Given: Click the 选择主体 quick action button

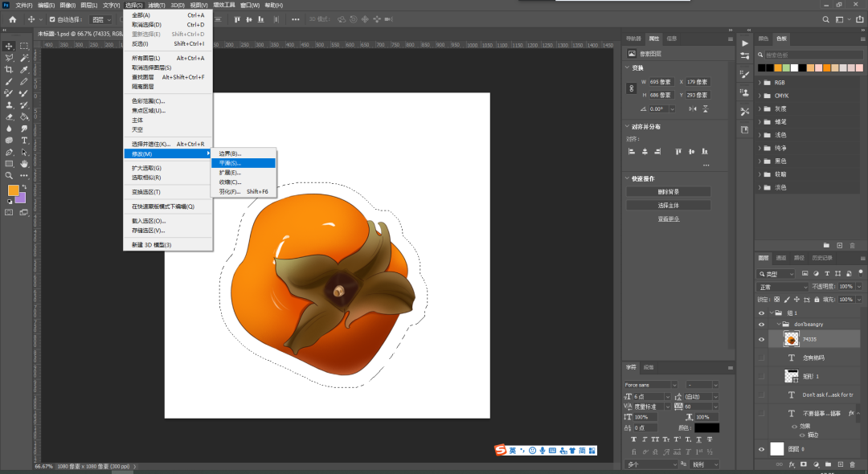Looking at the screenshot, I should coord(668,205).
